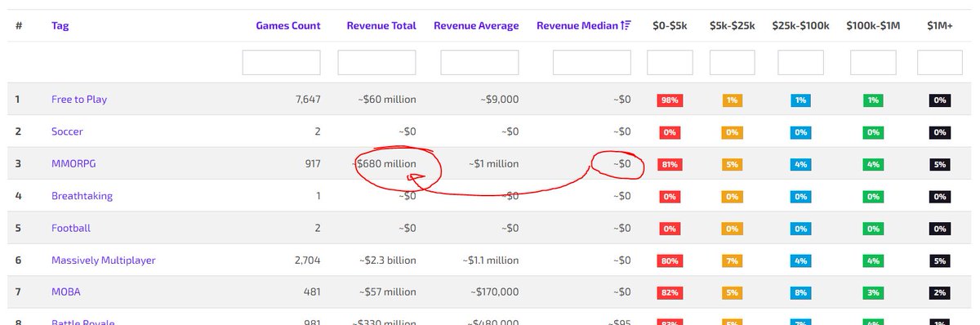Click the Revenue Median sort direction icon
Viewport: 980px width, 325px height.
(x=626, y=25)
